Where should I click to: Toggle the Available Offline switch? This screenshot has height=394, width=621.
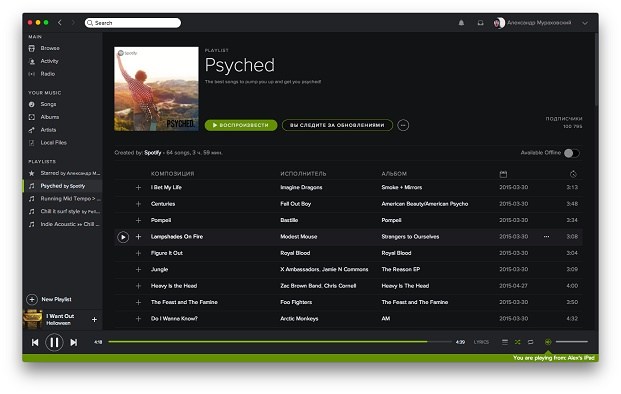[x=571, y=153]
